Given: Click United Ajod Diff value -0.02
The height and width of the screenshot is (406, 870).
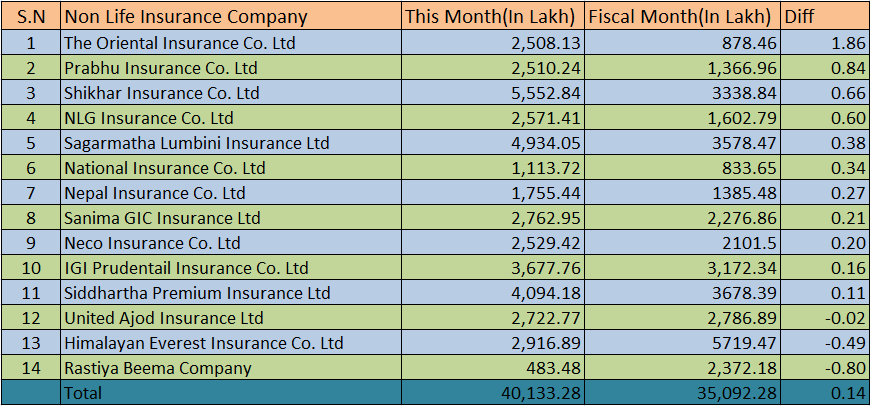Looking at the screenshot, I should coord(845,318).
